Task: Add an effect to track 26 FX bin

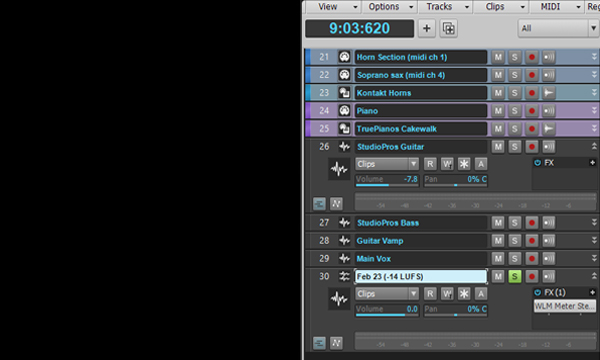Action: 592,163
